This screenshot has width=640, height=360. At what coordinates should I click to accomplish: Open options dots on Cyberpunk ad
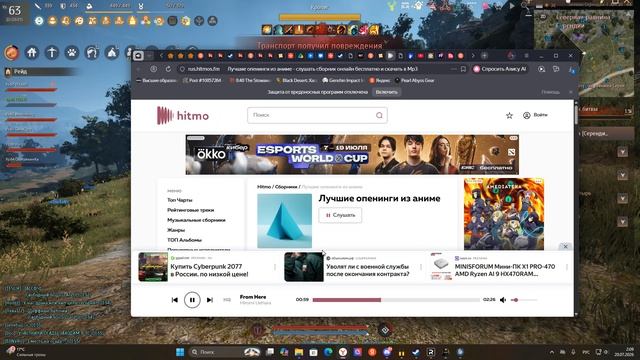click(275, 267)
